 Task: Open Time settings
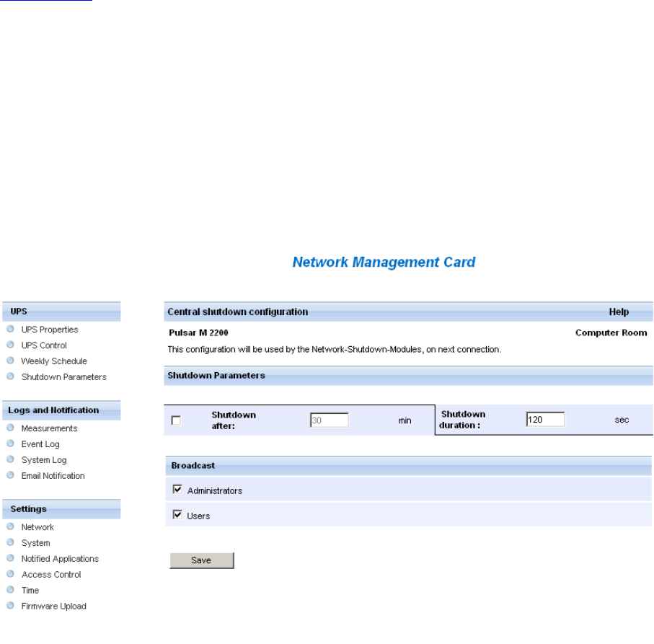30,591
